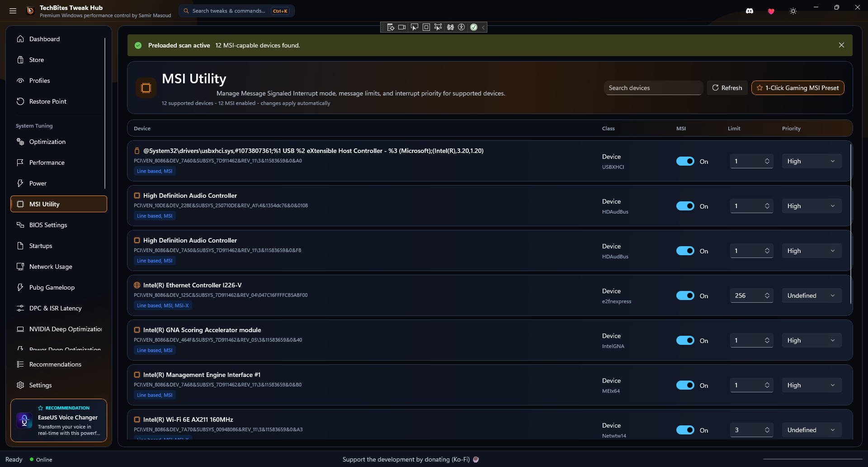The width and height of the screenshot is (868, 467).
Task: Disable MSI toggle for Ethernet Controller I226-V
Action: pyautogui.click(x=685, y=295)
